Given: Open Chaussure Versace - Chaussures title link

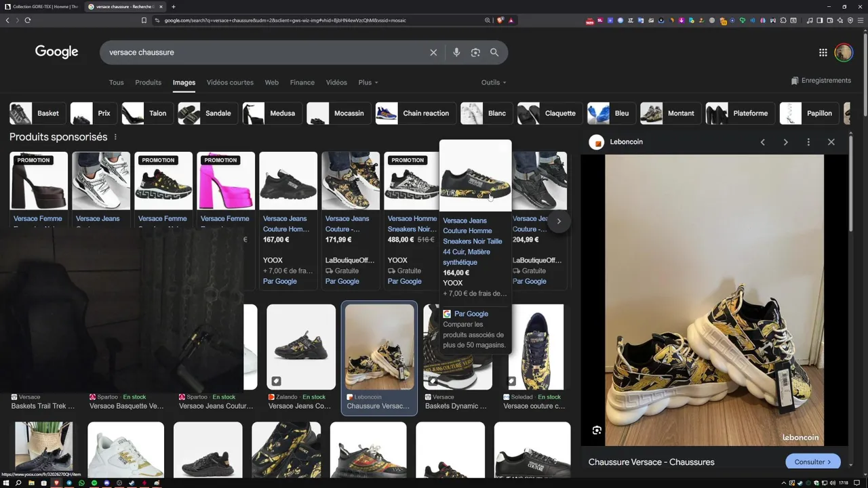Looking at the screenshot, I should (x=652, y=462).
